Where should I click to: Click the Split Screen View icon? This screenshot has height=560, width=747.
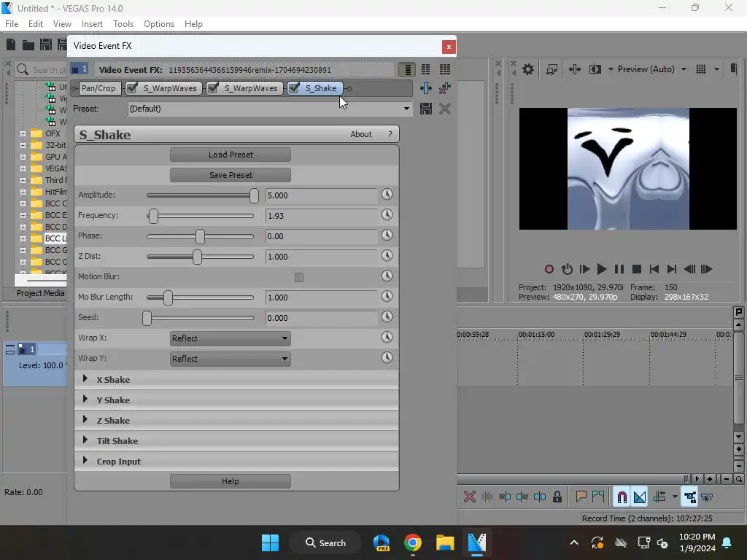click(595, 69)
